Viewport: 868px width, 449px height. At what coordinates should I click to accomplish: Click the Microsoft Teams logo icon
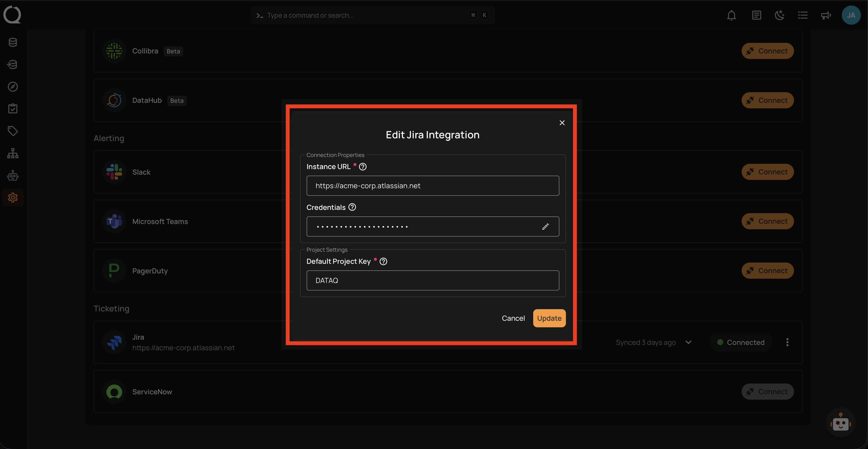coord(114,221)
